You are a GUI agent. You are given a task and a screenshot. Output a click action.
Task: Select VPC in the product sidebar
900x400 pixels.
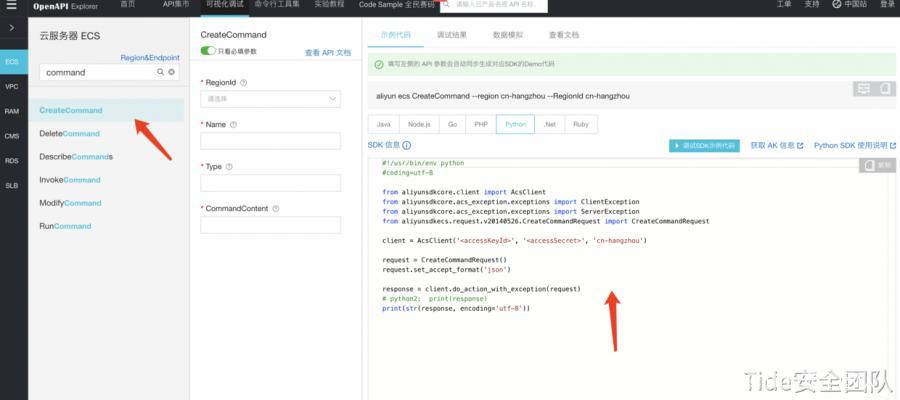[12, 87]
